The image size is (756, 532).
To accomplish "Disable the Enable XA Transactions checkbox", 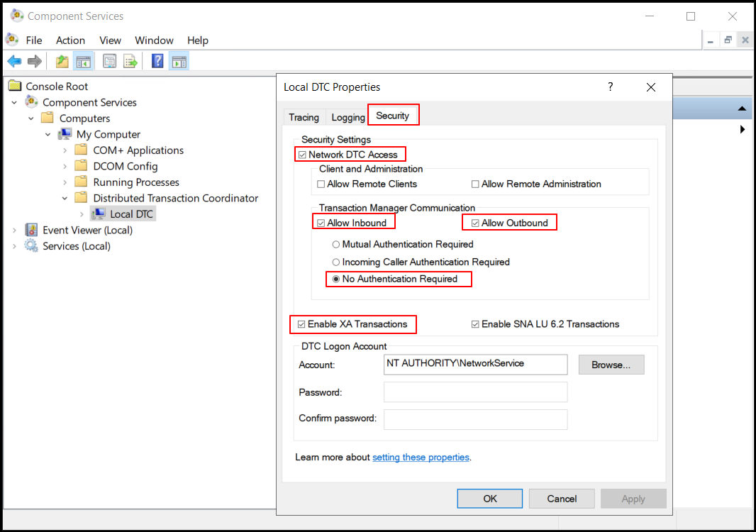I will [x=301, y=324].
